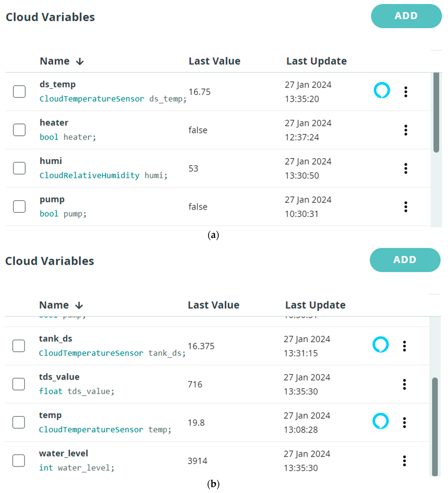Check the water_level variable checkbox
Image resolution: width=448 pixels, height=493 pixels.
pyautogui.click(x=19, y=461)
